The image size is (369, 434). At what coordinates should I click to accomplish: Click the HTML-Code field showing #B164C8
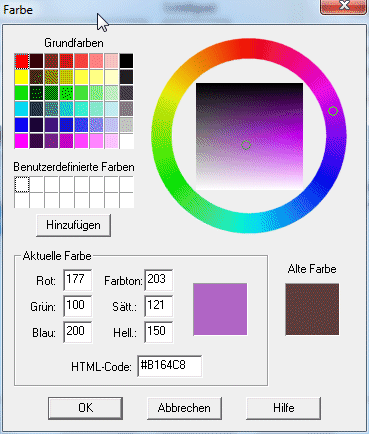(x=170, y=366)
